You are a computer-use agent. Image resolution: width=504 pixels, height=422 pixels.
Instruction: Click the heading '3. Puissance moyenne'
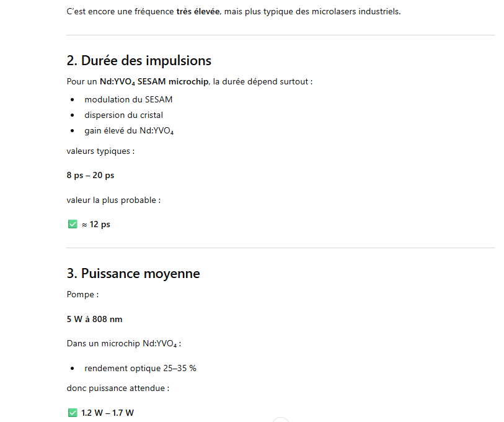point(133,274)
